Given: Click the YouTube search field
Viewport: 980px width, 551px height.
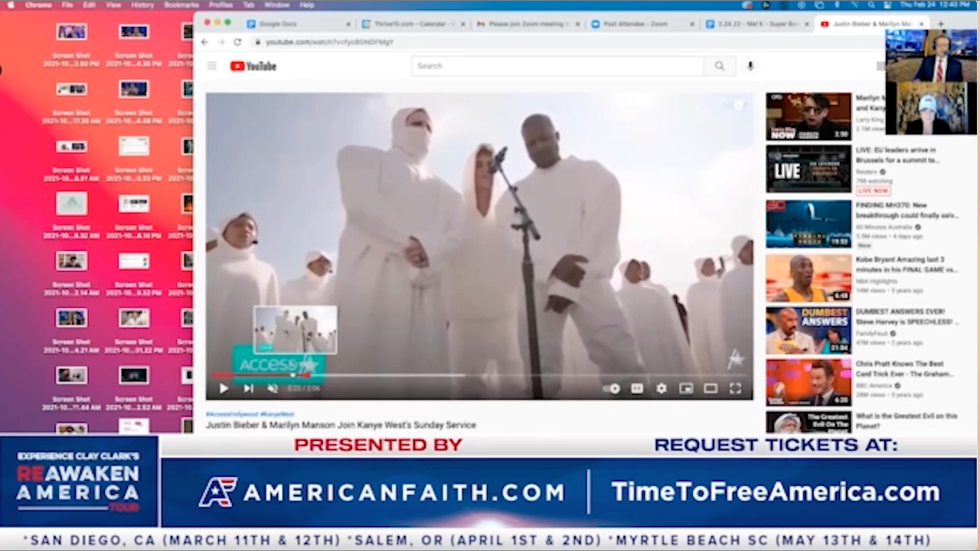Looking at the screenshot, I should 557,67.
